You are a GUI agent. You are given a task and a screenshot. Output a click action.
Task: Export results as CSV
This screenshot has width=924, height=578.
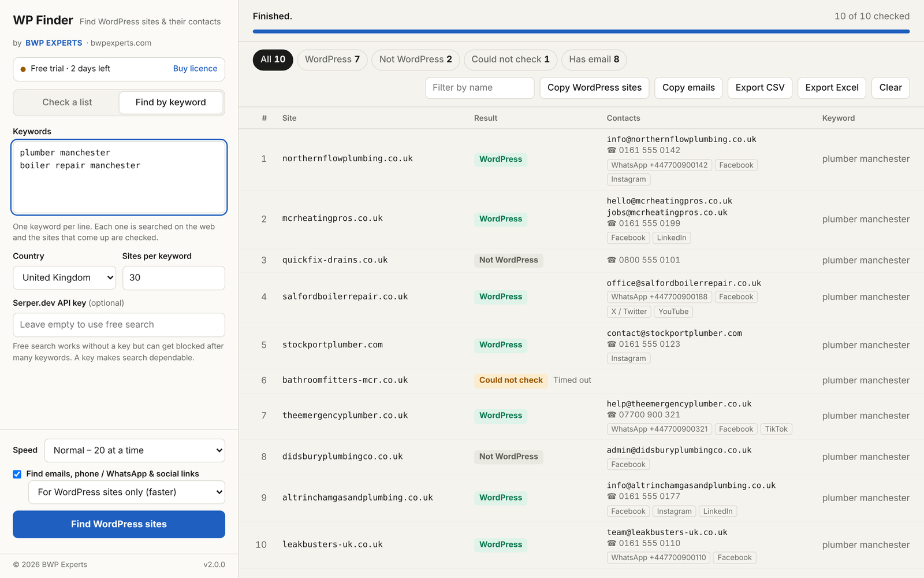[760, 88]
